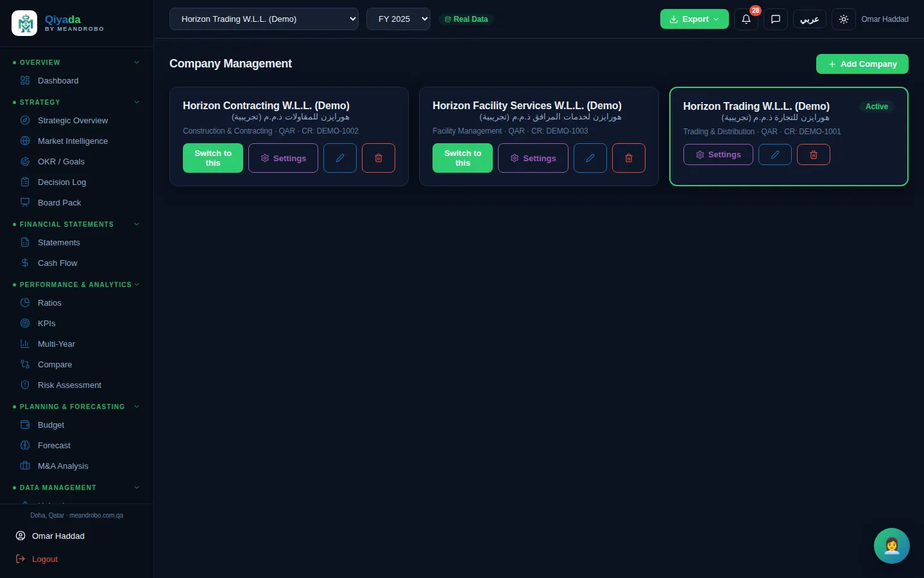This screenshot has width=924, height=578.
Task: Delete Horizon Trading company
Action: 814,155
